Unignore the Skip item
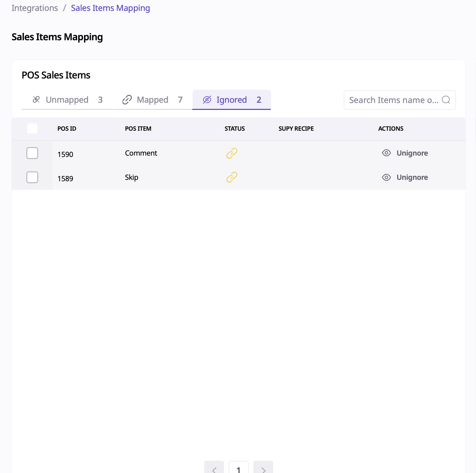Image resolution: width=476 pixels, height=473 pixels. (x=412, y=177)
